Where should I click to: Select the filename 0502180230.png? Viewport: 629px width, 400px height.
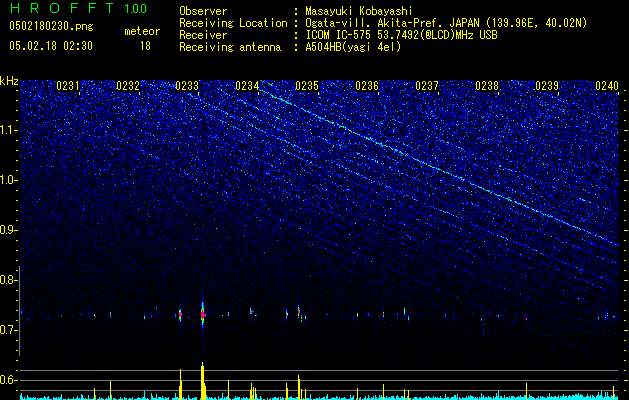click(51, 26)
